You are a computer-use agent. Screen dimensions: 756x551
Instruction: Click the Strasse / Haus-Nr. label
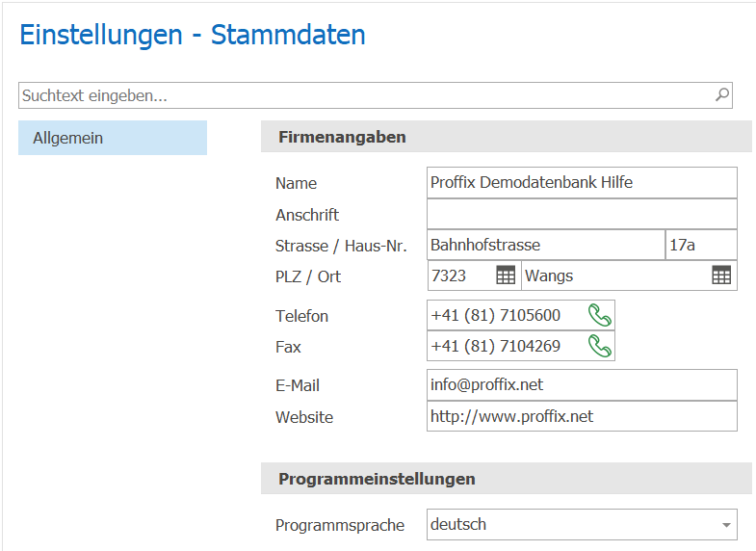[341, 246]
